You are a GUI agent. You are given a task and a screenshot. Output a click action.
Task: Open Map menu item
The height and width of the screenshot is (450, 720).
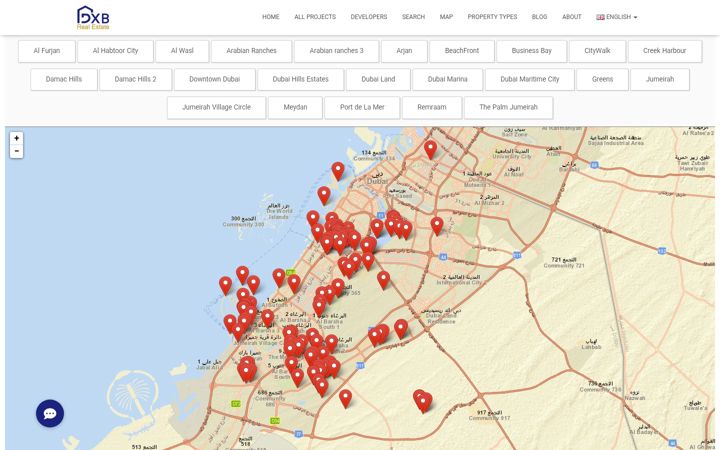tap(446, 17)
